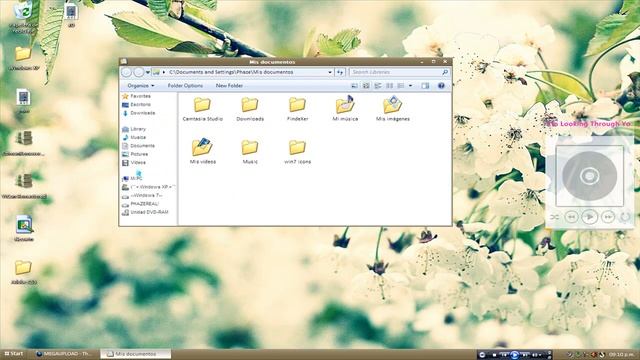
Task: Click the Start button
Action: (13, 354)
